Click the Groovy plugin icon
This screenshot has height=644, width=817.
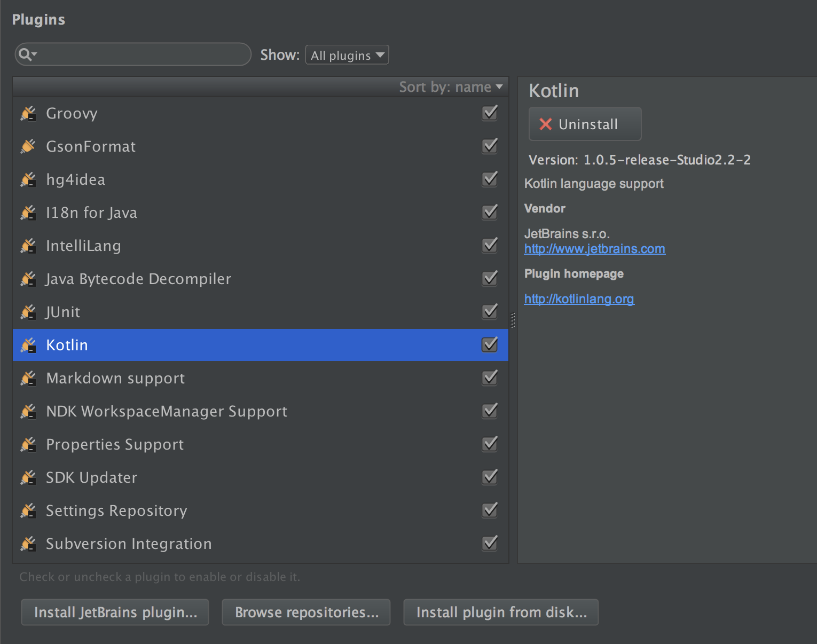point(28,113)
